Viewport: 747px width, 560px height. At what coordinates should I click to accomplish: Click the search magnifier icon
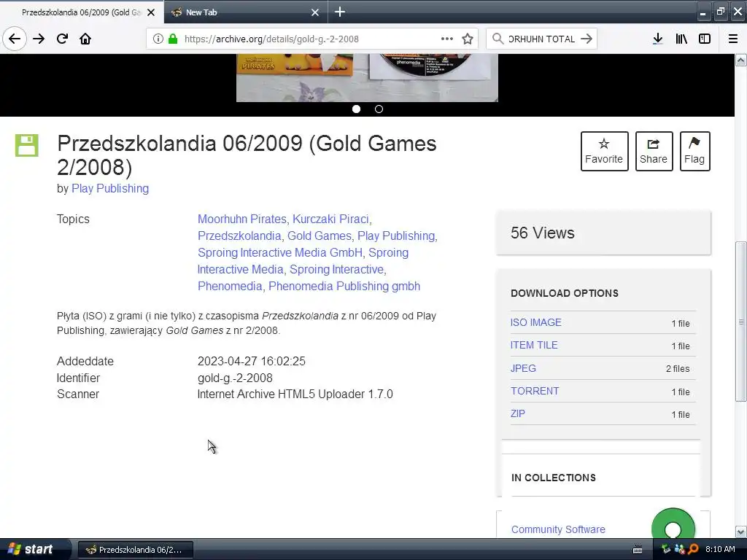click(x=498, y=39)
